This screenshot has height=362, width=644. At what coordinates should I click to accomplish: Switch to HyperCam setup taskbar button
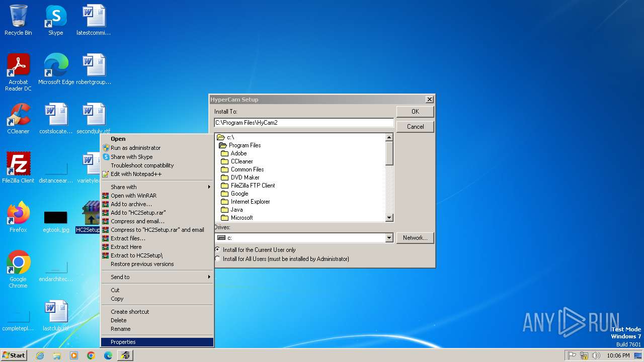pyautogui.click(x=125, y=355)
